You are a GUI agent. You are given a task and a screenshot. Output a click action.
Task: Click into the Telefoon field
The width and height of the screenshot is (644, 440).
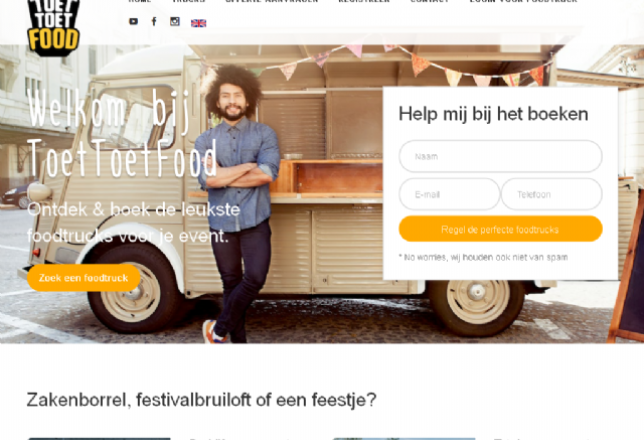point(552,194)
